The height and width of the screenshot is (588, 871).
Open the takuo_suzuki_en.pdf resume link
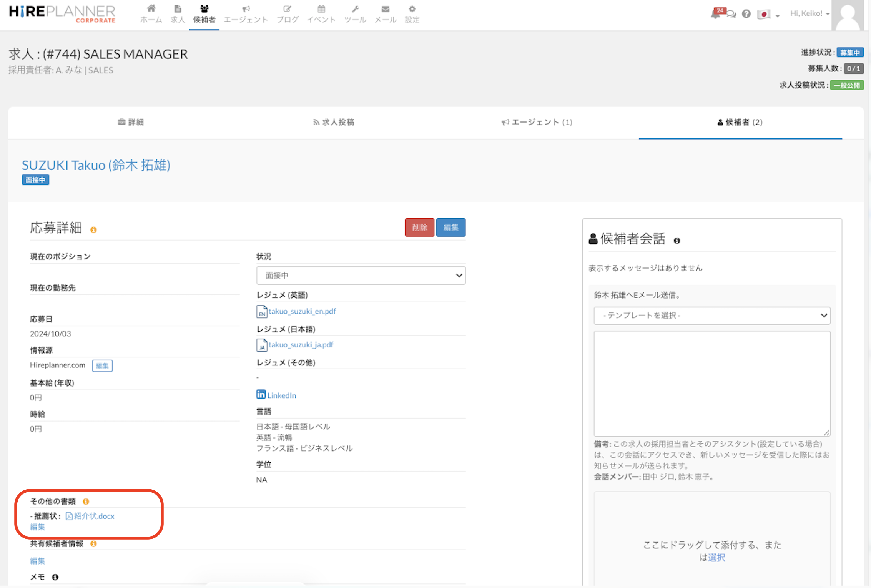[x=302, y=311]
